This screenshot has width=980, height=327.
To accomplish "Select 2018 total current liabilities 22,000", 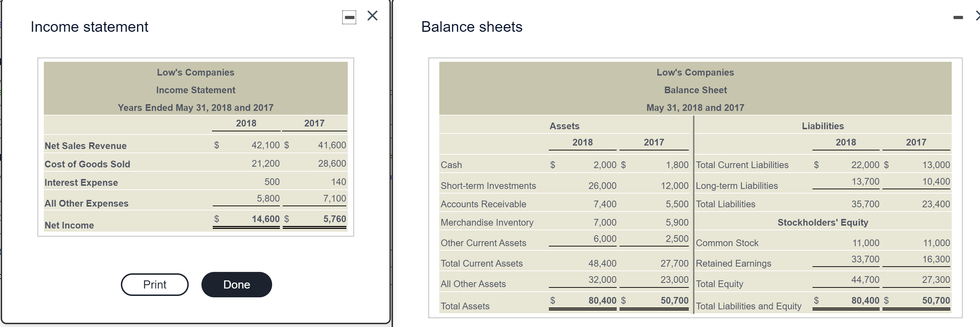I will 865,165.
